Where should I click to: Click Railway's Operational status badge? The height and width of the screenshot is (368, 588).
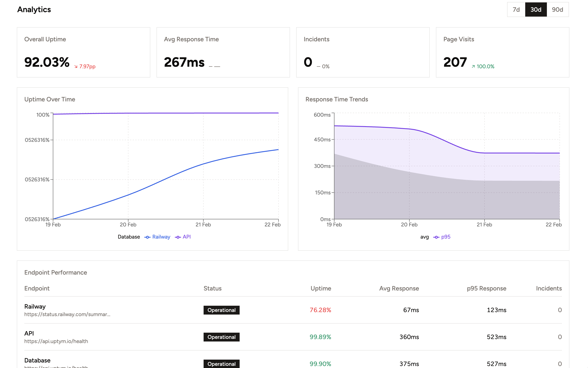(x=221, y=310)
